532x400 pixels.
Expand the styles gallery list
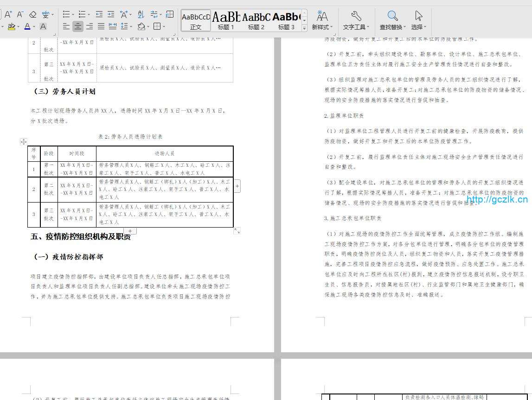(x=304, y=28)
